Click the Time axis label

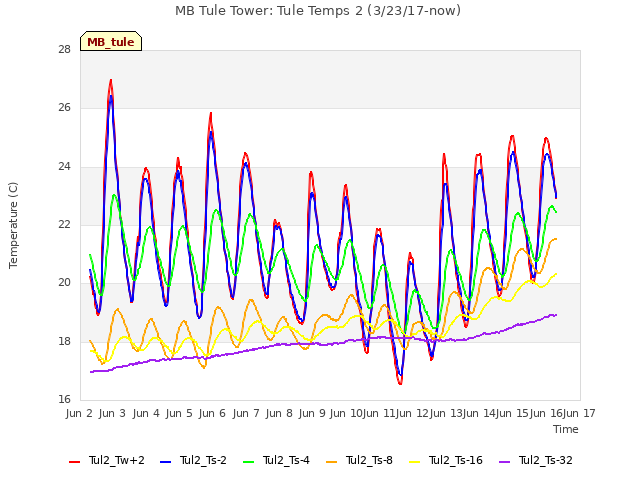coord(566,429)
